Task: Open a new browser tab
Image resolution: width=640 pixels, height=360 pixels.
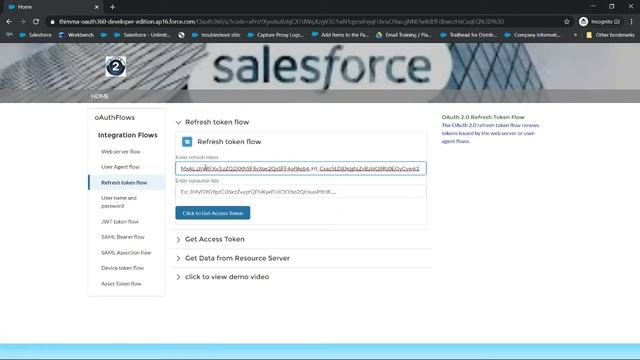Action: (112, 7)
